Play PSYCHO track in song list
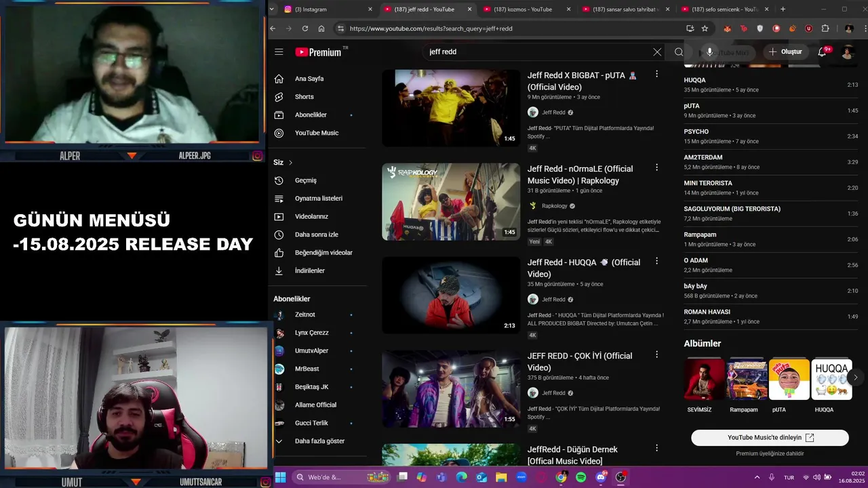Screen dimensions: 868x488 point(771,136)
